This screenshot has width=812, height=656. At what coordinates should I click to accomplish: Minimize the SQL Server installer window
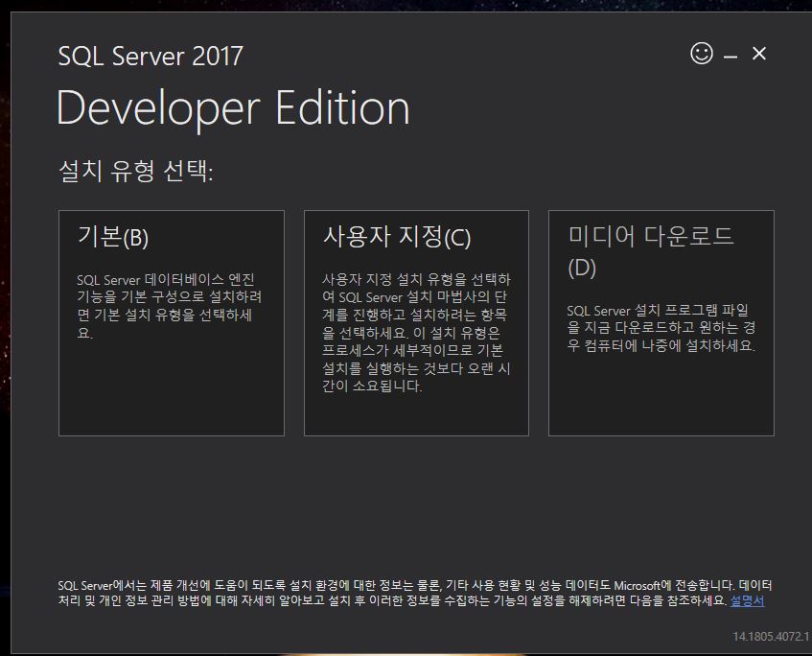pyautogui.click(x=731, y=56)
